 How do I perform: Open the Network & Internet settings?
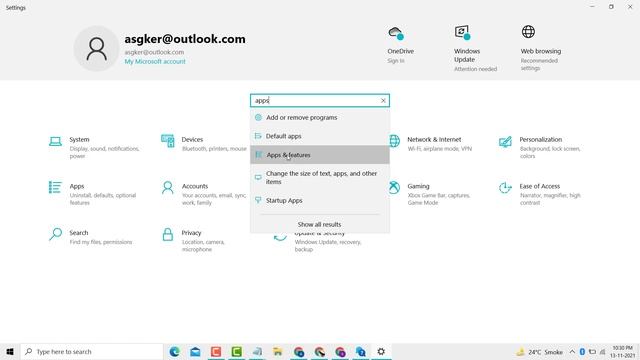tap(431, 143)
